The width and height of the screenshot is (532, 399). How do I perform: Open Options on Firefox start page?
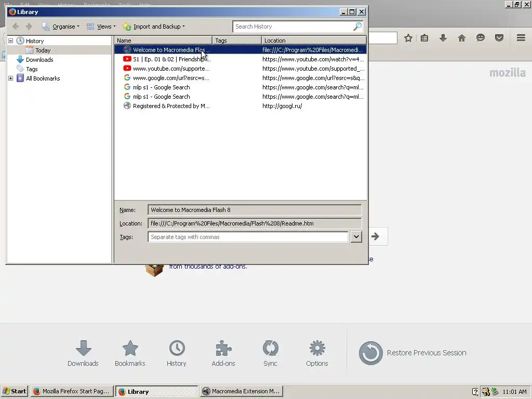click(x=317, y=353)
